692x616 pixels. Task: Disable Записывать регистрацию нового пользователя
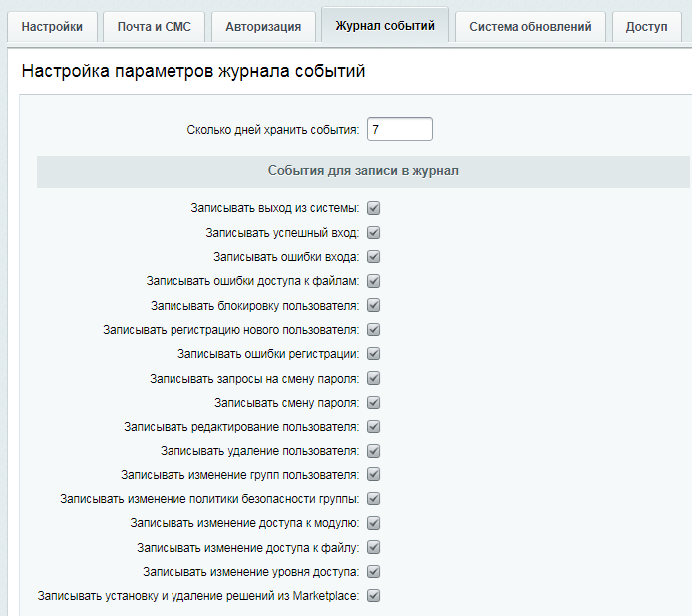click(x=374, y=329)
